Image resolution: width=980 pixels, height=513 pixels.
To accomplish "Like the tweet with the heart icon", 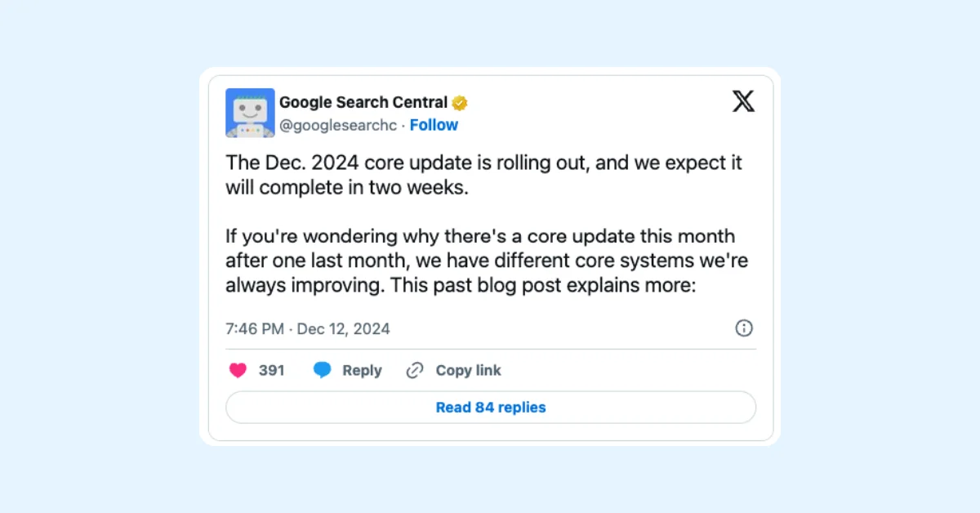I will click(238, 371).
